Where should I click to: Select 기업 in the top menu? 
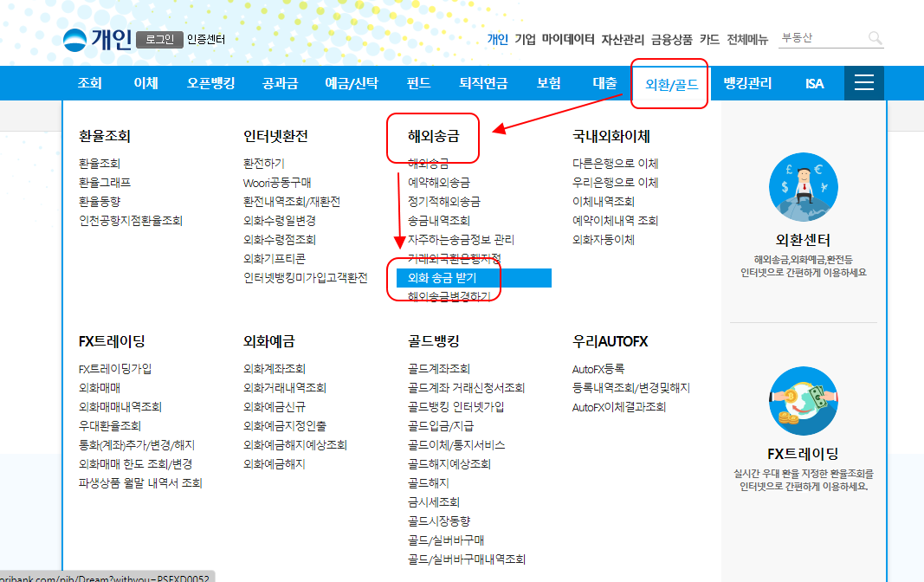click(525, 40)
